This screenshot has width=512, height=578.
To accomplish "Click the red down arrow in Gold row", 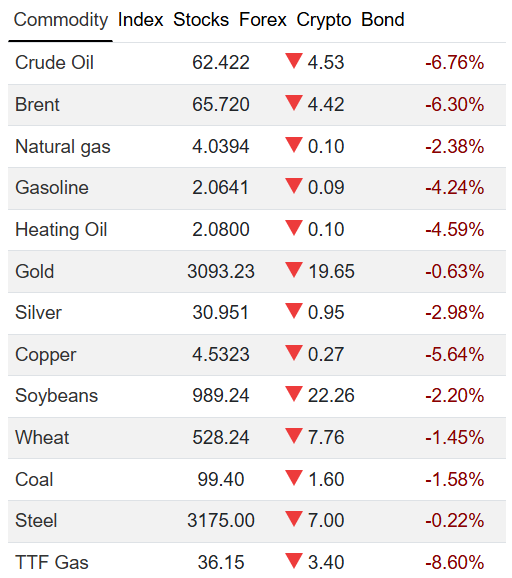I will [294, 270].
